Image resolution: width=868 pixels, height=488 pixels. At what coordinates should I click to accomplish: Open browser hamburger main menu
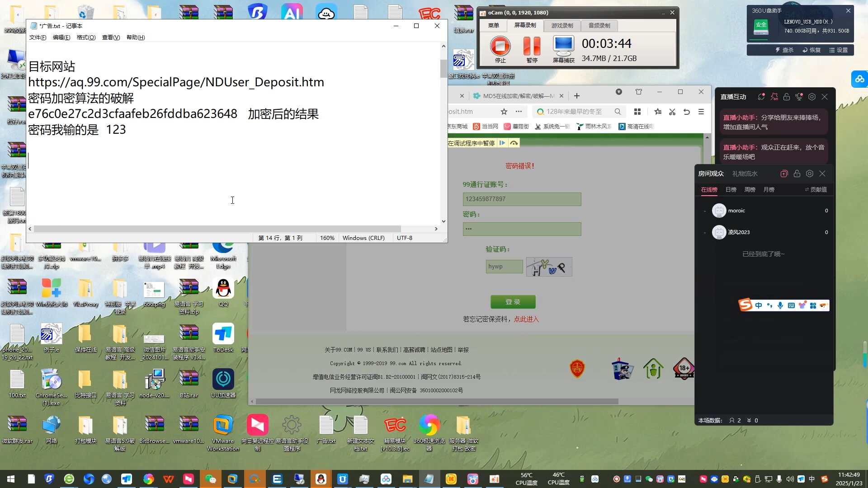pos(701,112)
